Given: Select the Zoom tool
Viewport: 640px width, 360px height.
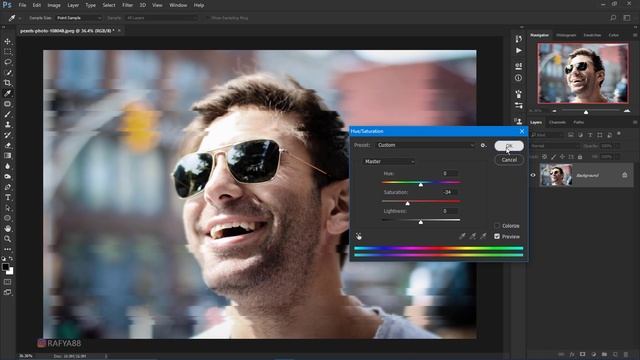Looking at the screenshot, I should pyautogui.click(x=7, y=239).
